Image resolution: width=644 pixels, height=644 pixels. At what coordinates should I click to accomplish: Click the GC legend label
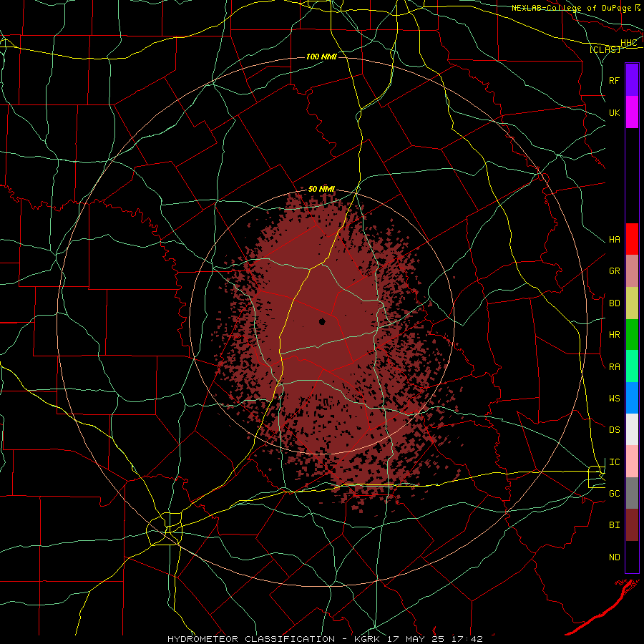pos(614,494)
